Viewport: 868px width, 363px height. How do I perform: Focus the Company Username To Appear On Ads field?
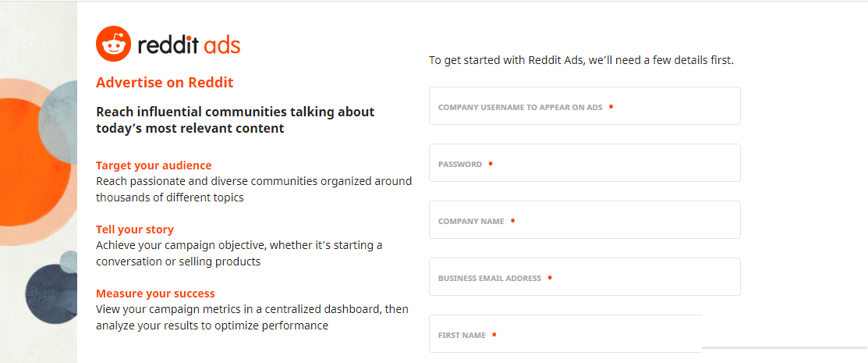pos(585,106)
